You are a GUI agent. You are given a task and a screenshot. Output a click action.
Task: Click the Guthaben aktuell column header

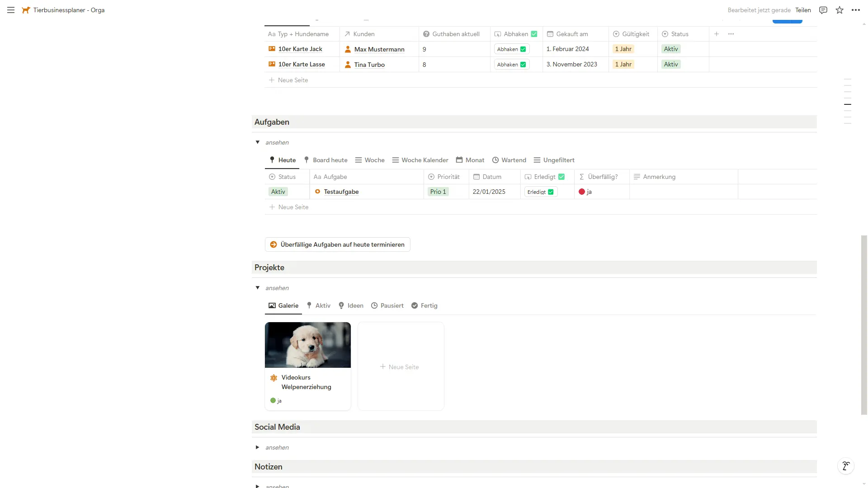coord(454,34)
